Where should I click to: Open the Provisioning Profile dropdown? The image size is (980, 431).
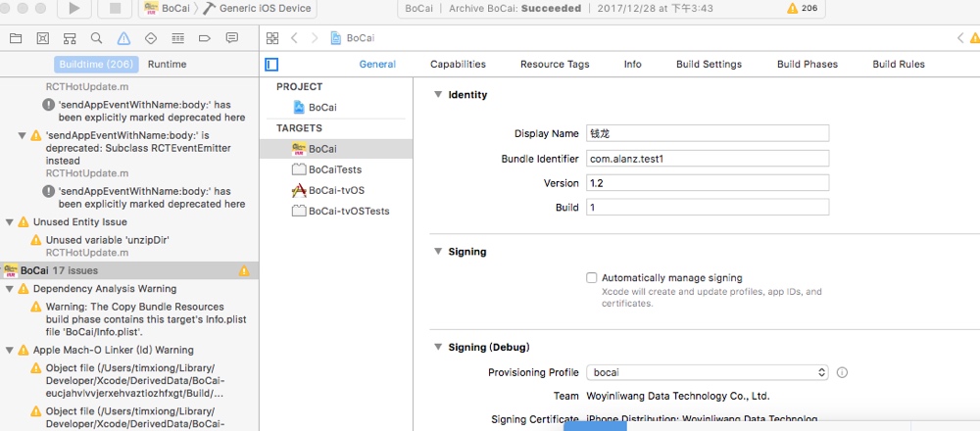[708, 372]
